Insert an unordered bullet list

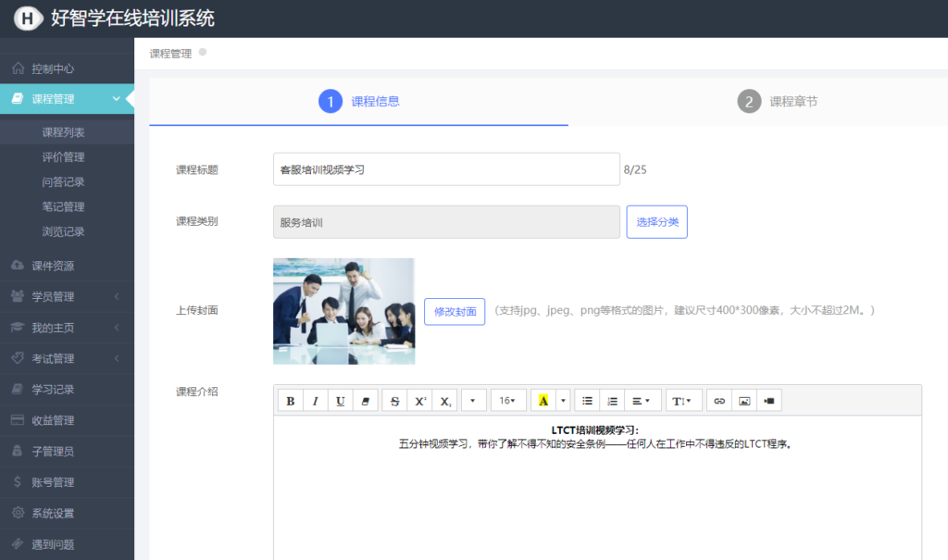[x=587, y=401]
